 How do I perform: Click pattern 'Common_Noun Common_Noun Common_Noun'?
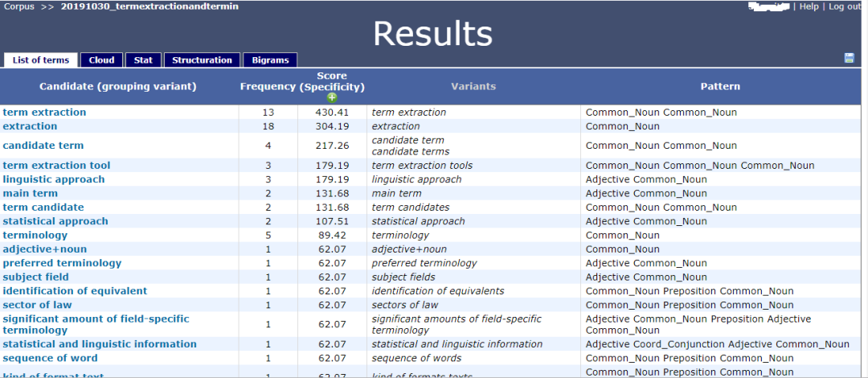[x=700, y=165]
